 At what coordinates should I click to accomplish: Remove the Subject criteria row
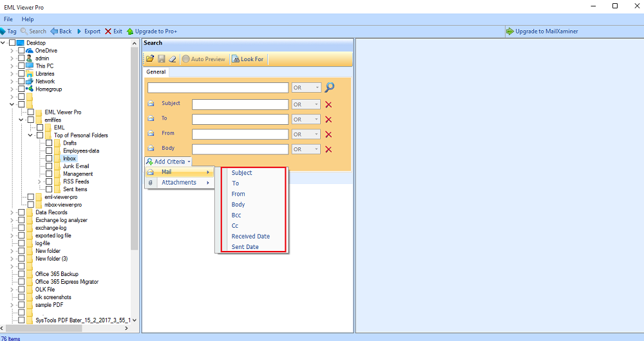point(328,105)
